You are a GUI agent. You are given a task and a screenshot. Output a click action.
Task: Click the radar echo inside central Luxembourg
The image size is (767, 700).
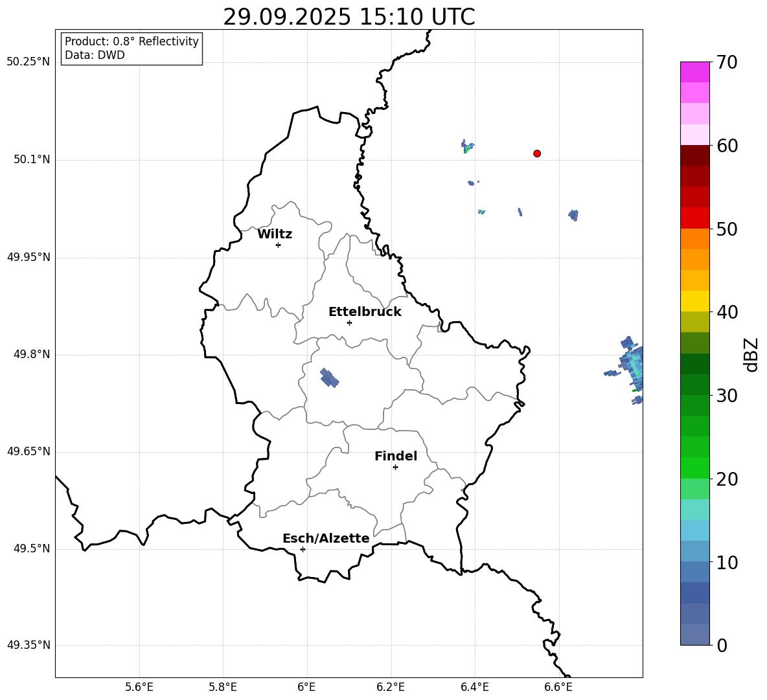[329, 378]
